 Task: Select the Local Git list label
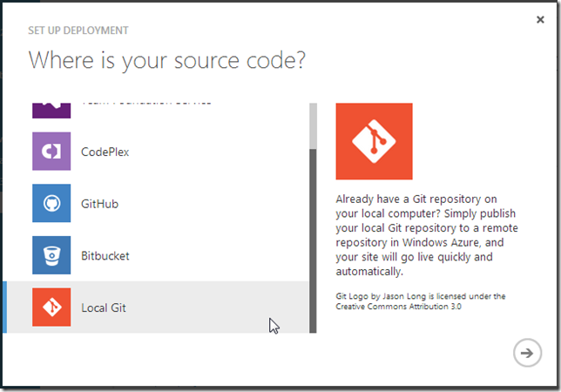[104, 308]
